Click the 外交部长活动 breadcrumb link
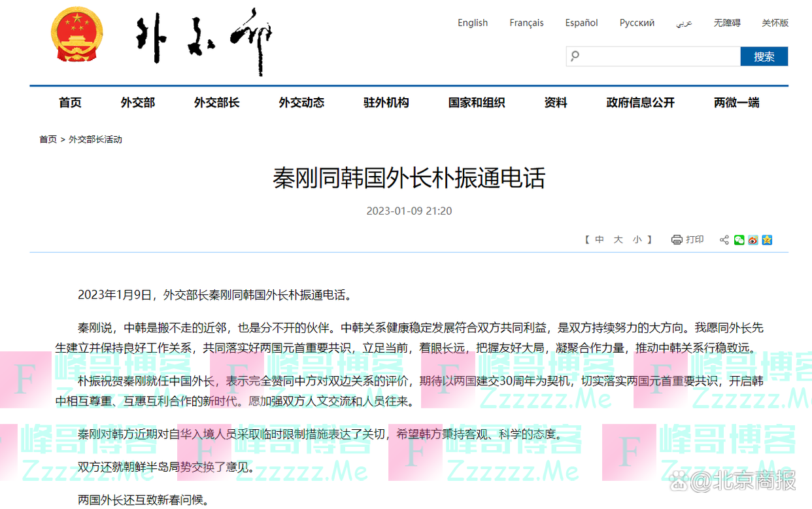Viewport: 812px width, 509px height. click(x=95, y=139)
